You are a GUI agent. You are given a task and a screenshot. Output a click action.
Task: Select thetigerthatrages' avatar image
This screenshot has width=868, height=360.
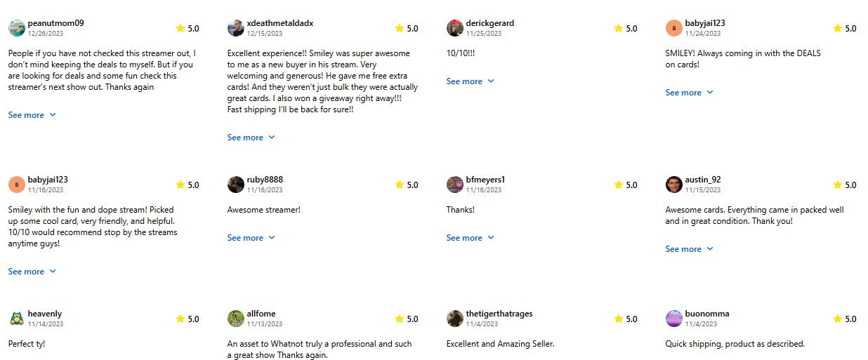(x=455, y=319)
